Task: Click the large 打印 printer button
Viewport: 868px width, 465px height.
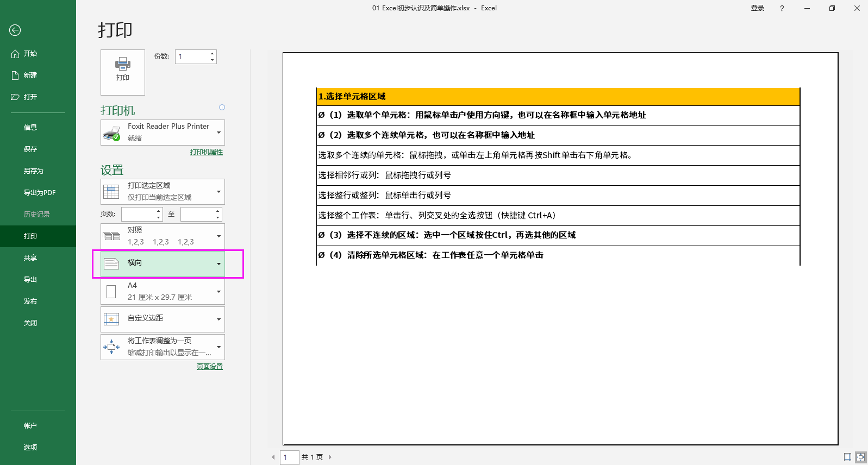Action: [x=123, y=72]
